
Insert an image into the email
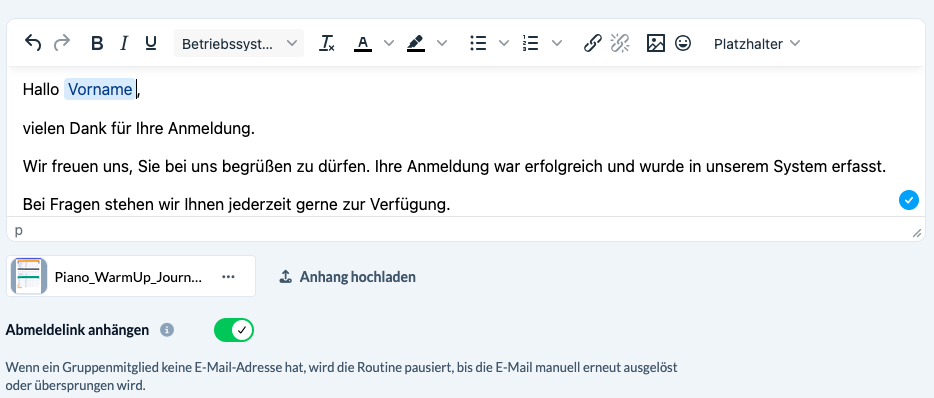pyautogui.click(x=655, y=43)
